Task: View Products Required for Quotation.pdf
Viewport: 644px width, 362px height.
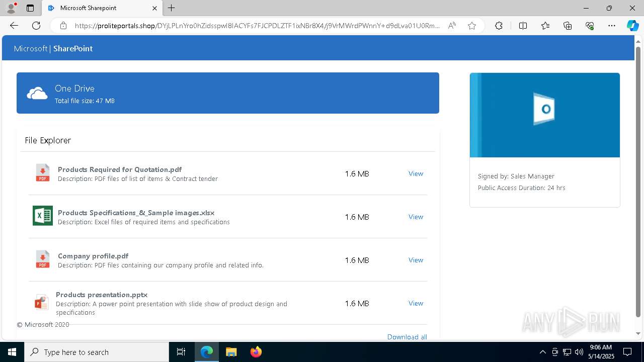Action: click(x=416, y=173)
